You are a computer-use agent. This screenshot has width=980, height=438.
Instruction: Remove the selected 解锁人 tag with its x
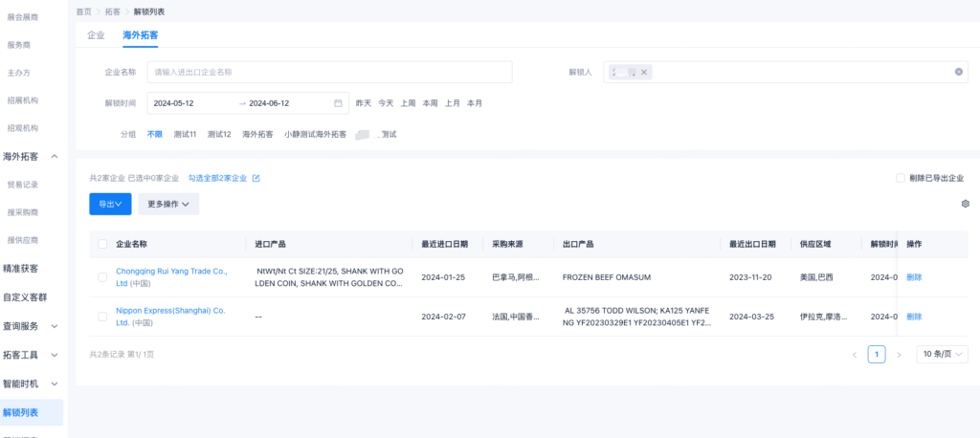[x=644, y=73]
